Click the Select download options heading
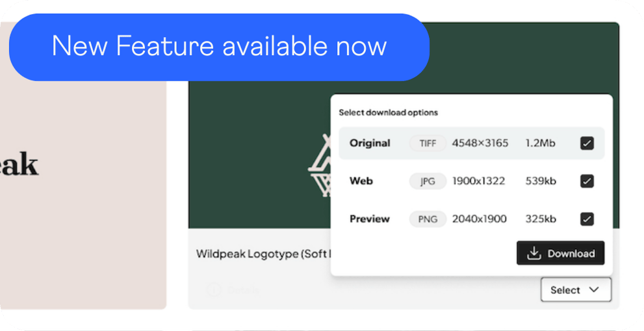This screenshot has width=644, height=331. click(389, 112)
